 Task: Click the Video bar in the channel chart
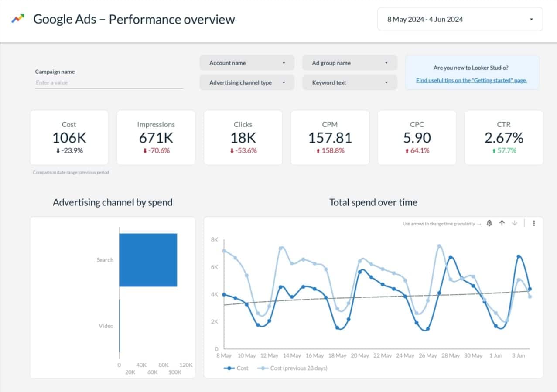(x=119, y=325)
